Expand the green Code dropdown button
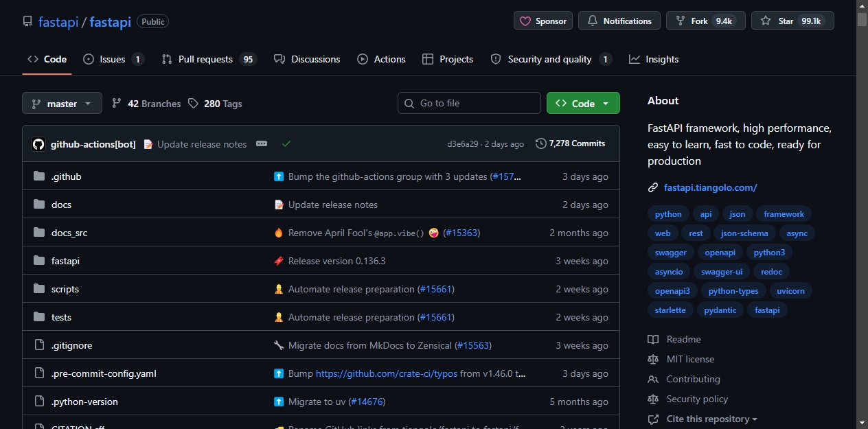This screenshot has height=429, width=868. pyautogui.click(x=583, y=103)
